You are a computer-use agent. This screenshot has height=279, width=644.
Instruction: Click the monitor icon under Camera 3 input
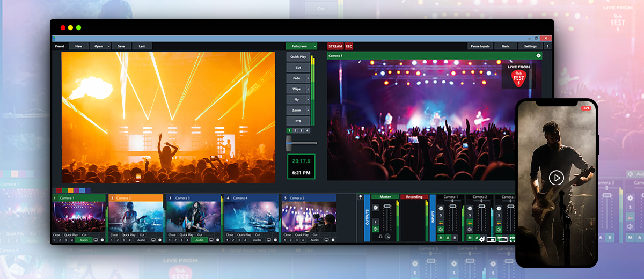[211, 240]
